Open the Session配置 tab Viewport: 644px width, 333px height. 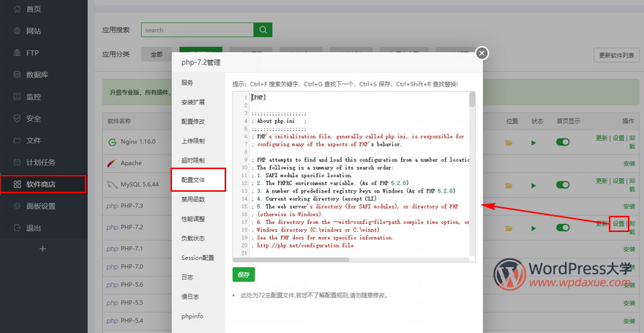(x=198, y=258)
